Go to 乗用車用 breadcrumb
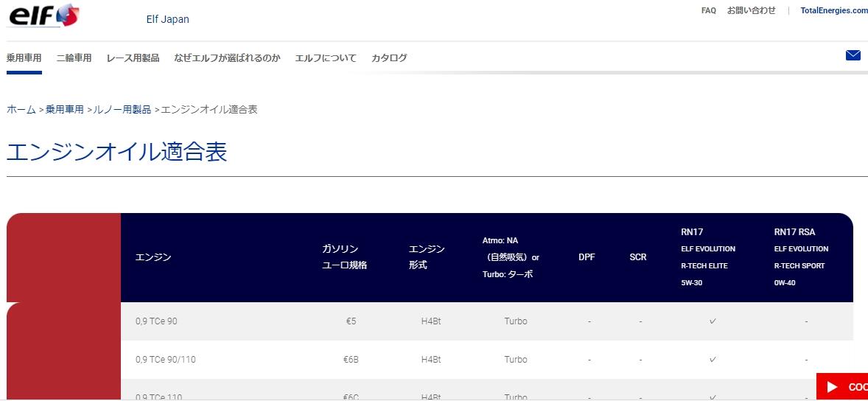868x401 pixels. pos(64,110)
